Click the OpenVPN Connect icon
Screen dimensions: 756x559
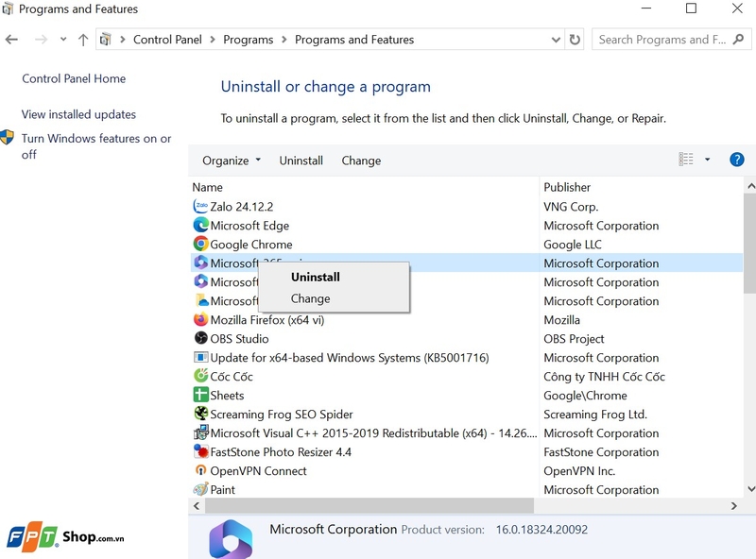coord(200,470)
